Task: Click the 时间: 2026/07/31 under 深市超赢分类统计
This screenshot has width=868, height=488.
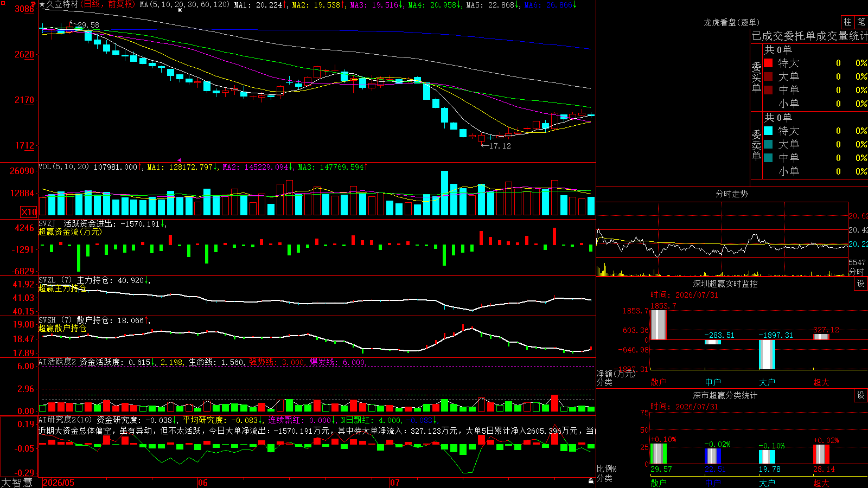Action: 684,407
